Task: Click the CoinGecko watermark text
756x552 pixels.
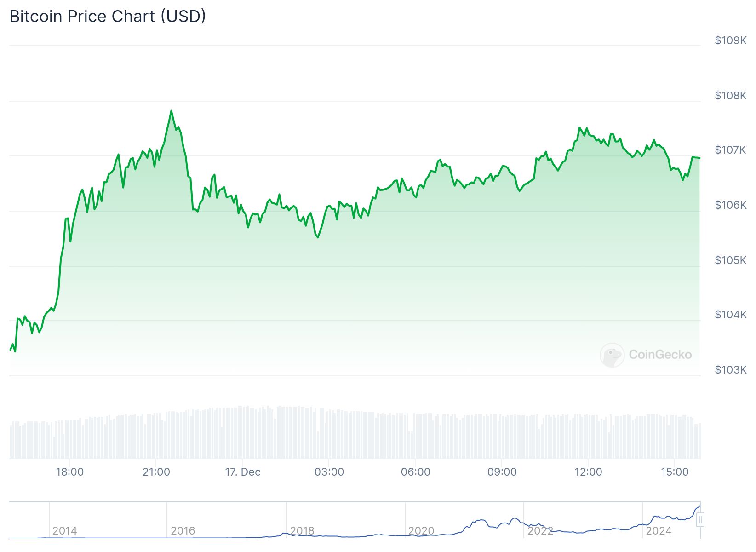Action: 660,355
